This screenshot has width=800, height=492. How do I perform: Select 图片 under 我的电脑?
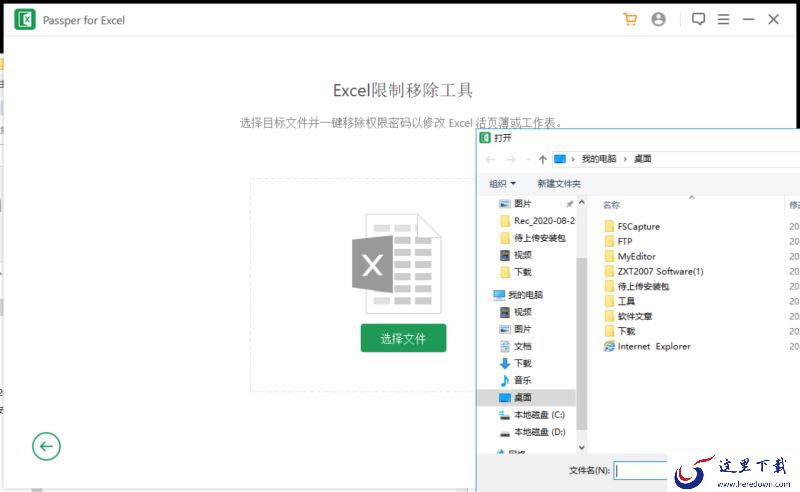coord(522,329)
